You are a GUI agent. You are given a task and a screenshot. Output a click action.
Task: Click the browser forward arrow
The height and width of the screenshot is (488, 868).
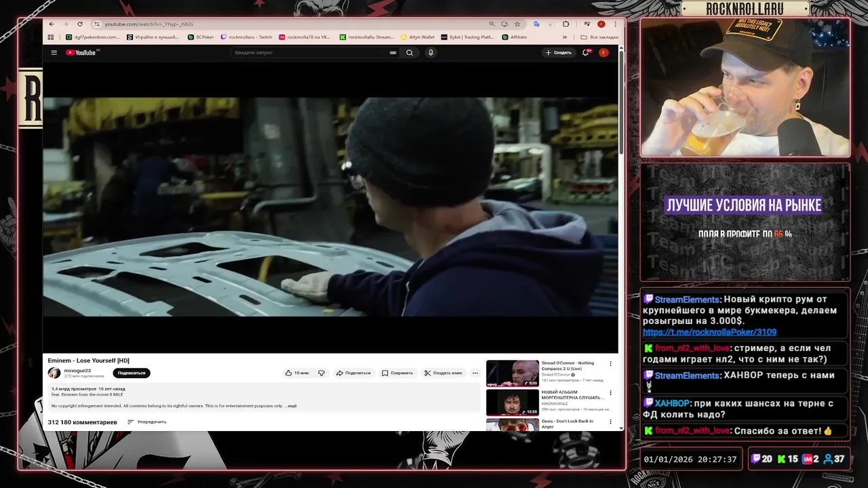(66, 24)
